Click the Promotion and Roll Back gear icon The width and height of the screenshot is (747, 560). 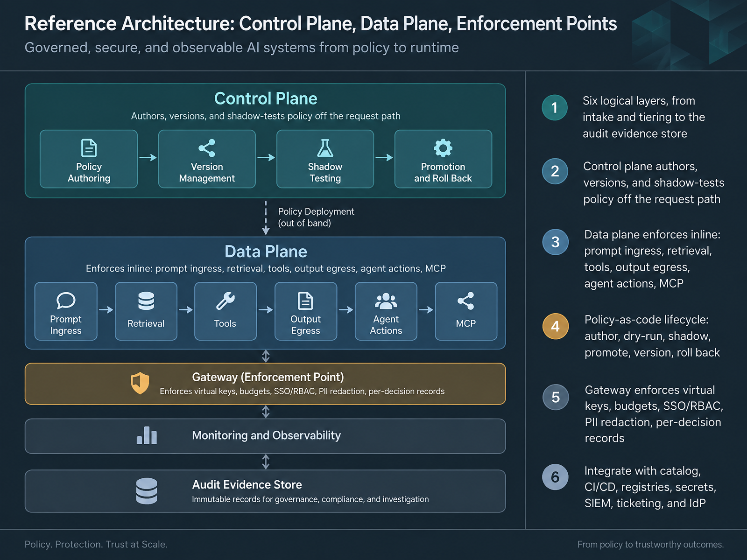[x=443, y=148]
